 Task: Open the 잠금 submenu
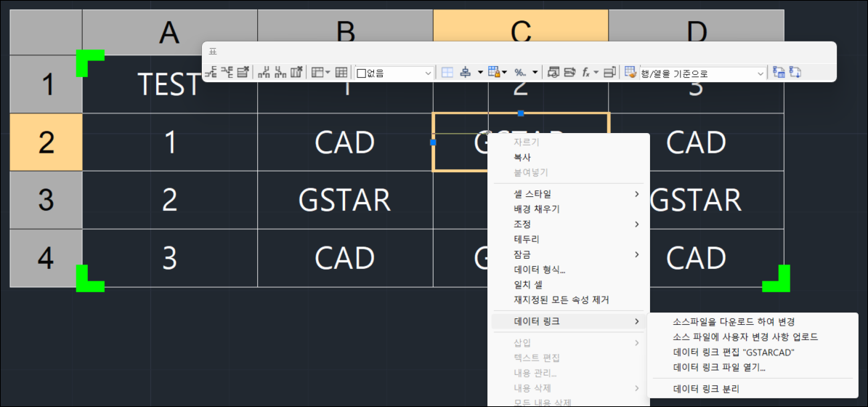(x=568, y=254)
